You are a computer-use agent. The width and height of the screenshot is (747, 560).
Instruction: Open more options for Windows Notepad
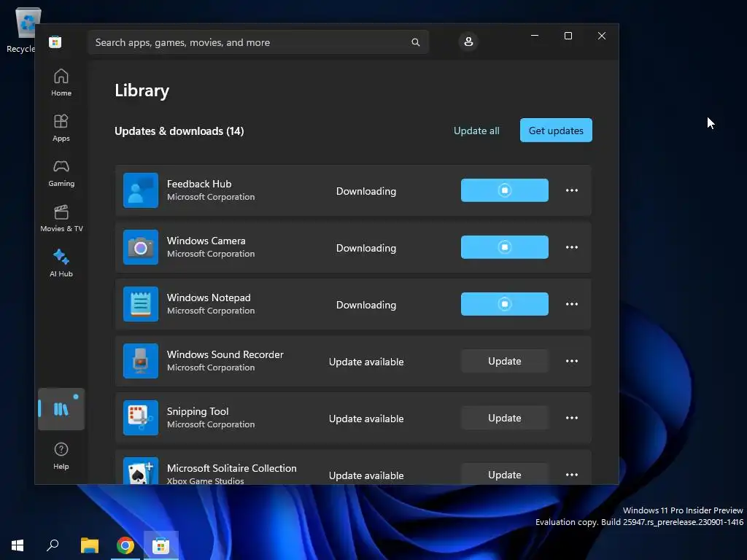[x=572, y=304]
